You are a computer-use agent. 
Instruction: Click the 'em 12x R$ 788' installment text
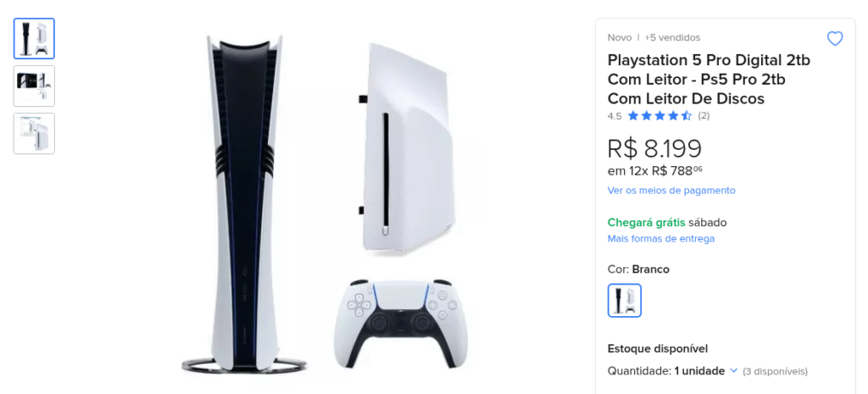coord(655,171)
